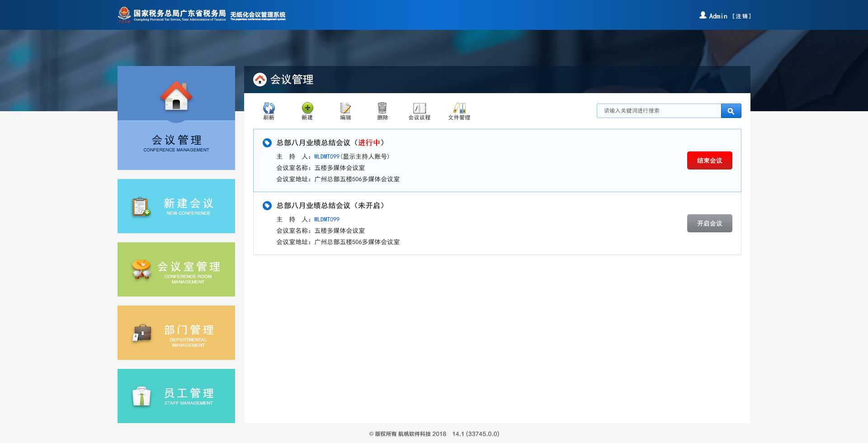Open 会议管理 section in sidebar
This screenshot has width=868, height=443.
click(176, 118)
